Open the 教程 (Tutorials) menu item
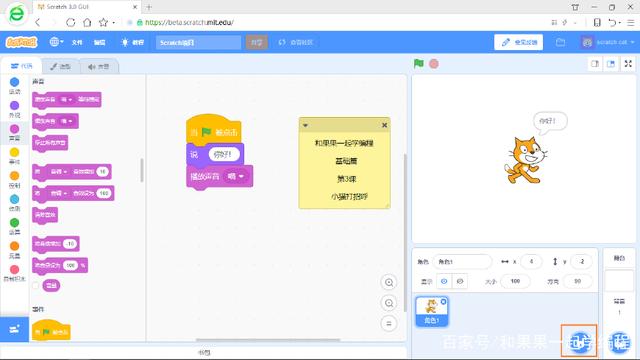Image resolution: width=640 pixels, height=360 pixels. point(133,42)
